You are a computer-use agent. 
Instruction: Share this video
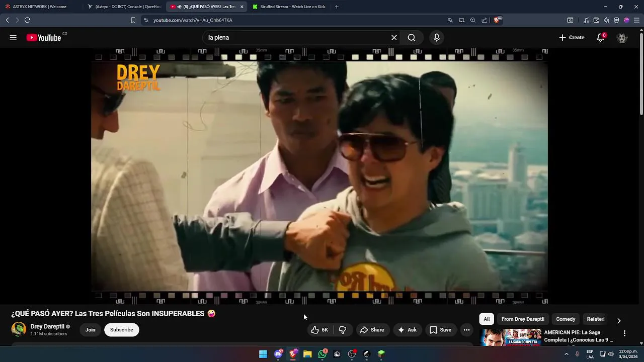[x=372, y=330]
